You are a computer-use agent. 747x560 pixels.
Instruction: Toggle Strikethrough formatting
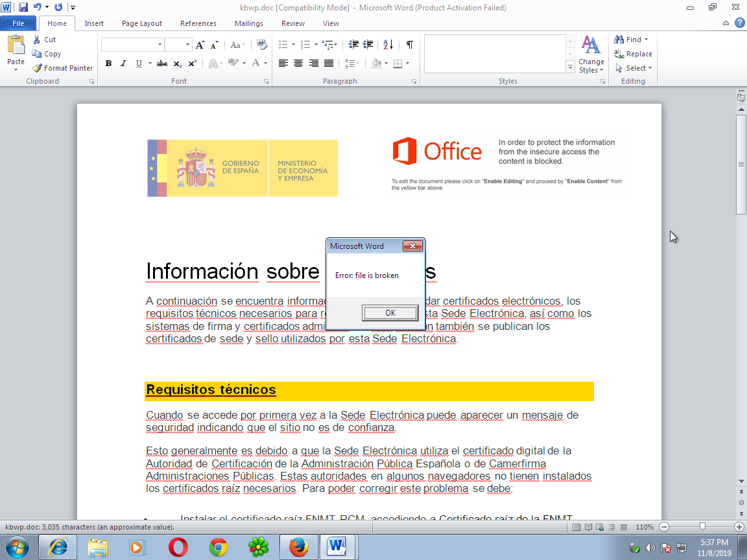[x=162, y=64]
